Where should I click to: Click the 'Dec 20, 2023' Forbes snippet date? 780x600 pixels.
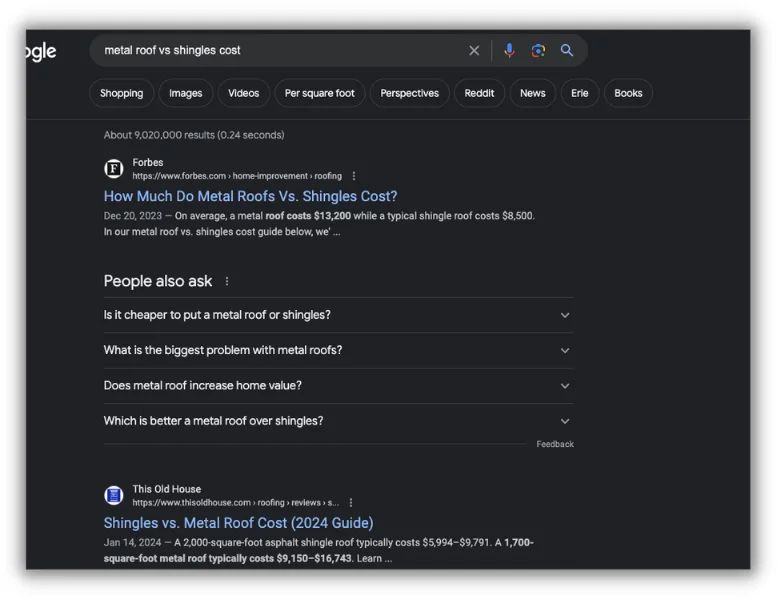(x=133, y=216)
